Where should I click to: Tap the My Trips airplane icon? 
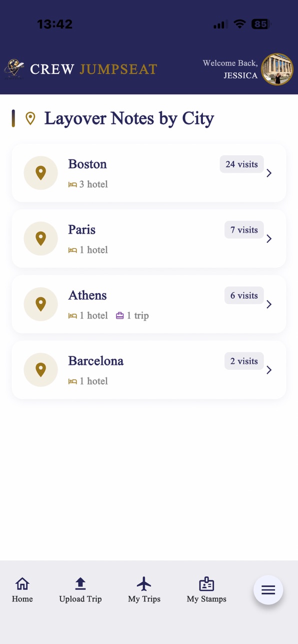click(x=144, y=584)
